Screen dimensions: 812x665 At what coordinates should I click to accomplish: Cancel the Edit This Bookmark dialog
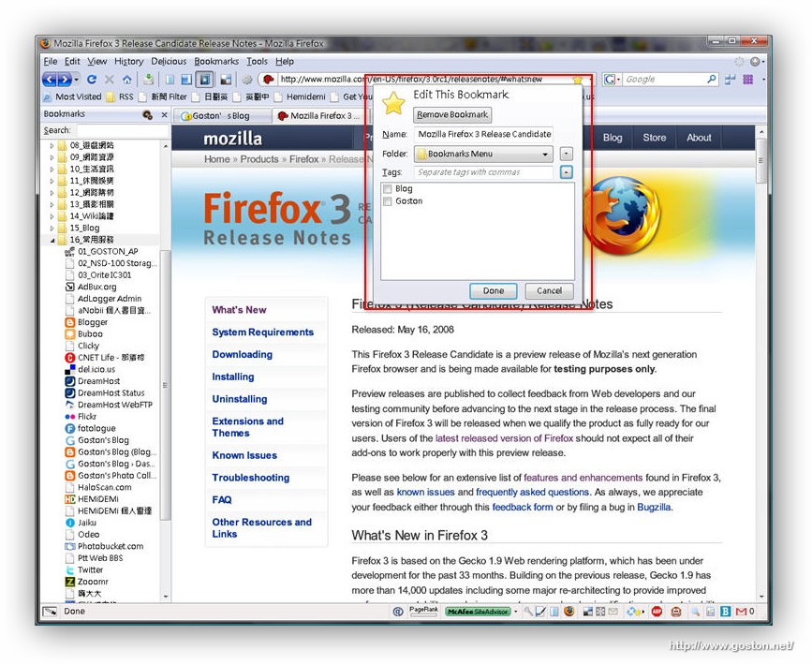(x=549, y=291)
